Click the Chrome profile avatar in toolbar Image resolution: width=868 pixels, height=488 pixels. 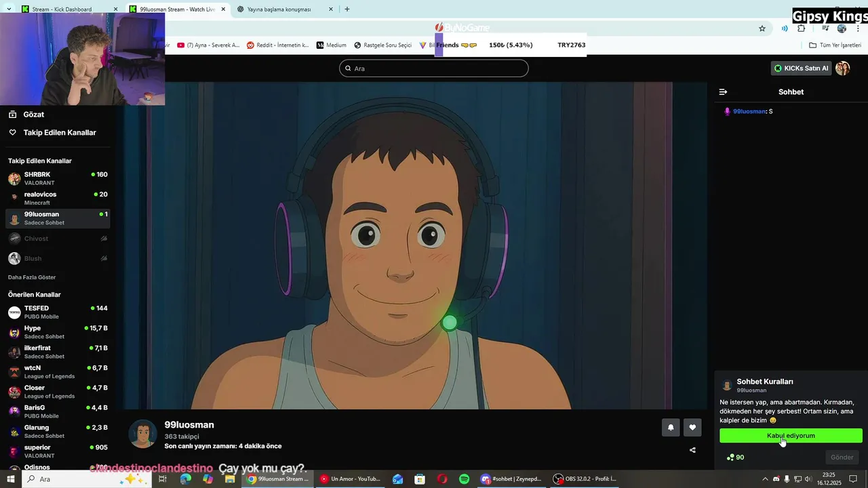point(842,28)
